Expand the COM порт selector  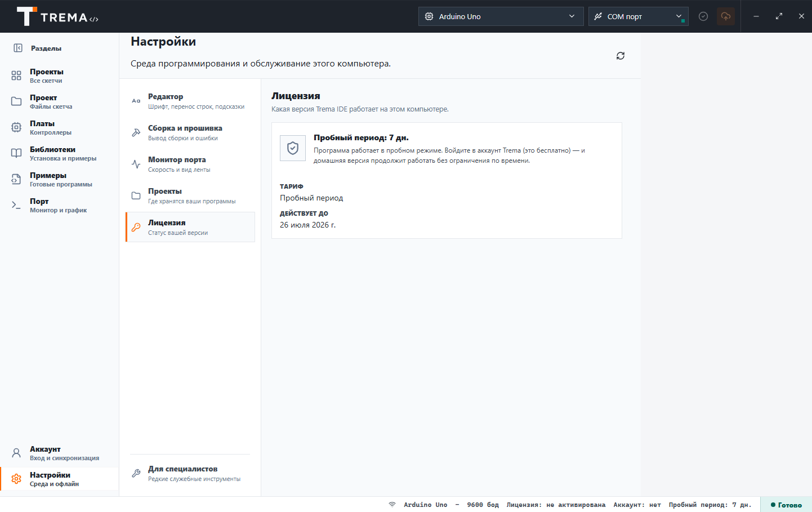tap(638, 16)
